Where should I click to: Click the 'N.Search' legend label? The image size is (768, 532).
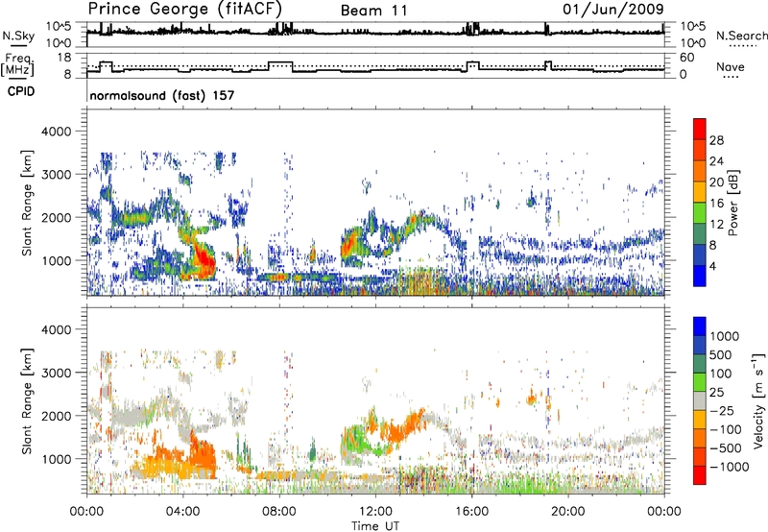[x=741, y=36]
